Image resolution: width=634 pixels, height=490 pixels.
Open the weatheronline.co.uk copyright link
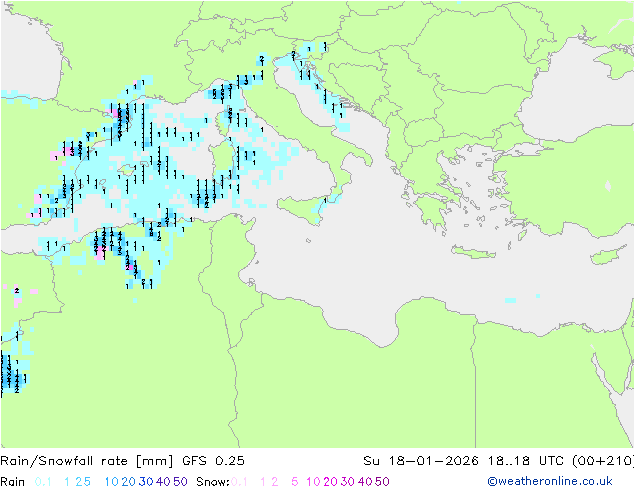[x=550, y=481]
